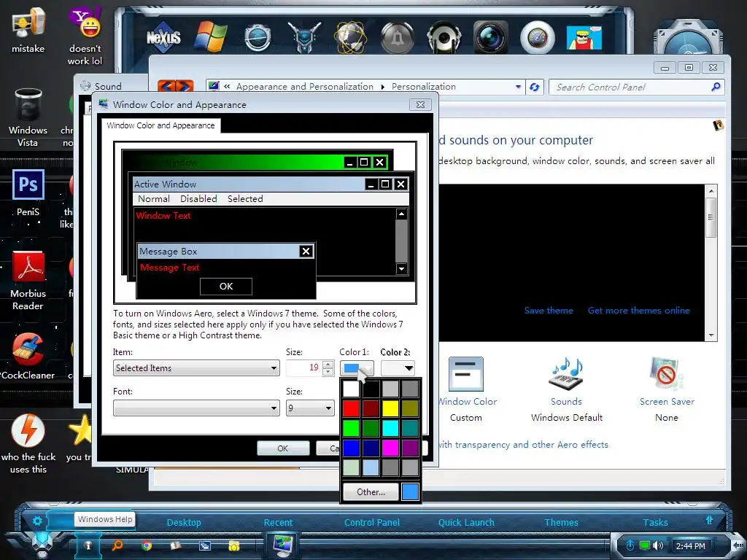
Task: Open the Color 2 dropdown
Action: point(398,368)
